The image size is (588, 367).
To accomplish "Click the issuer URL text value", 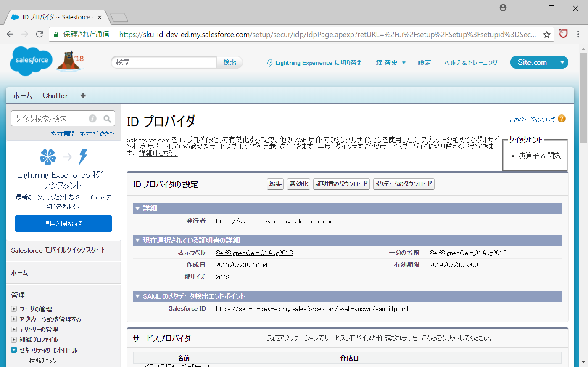I will tap(275, 221).
